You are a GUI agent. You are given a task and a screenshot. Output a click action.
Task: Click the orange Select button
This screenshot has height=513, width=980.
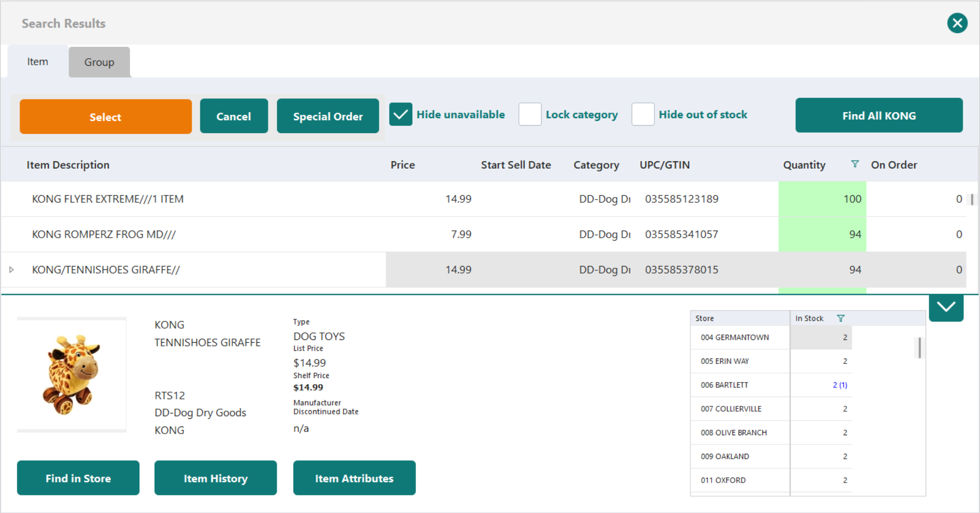(106, 116)
